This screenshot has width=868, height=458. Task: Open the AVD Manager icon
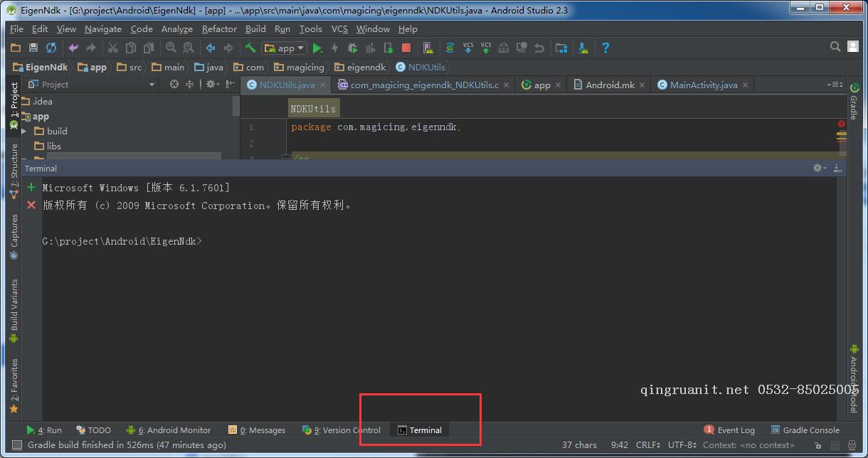[428, 48]
